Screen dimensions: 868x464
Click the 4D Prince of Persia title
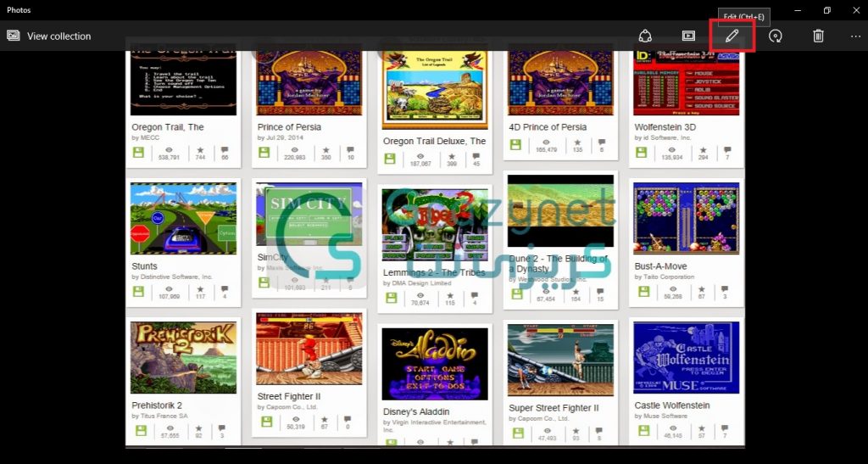[548, 126]
